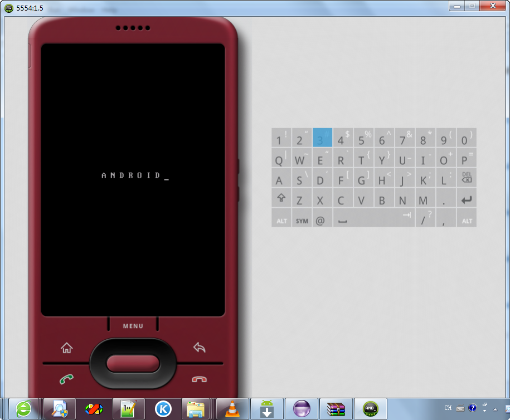
Task: Click the 0 key on keyboard
Action: (x=467, y=138)
